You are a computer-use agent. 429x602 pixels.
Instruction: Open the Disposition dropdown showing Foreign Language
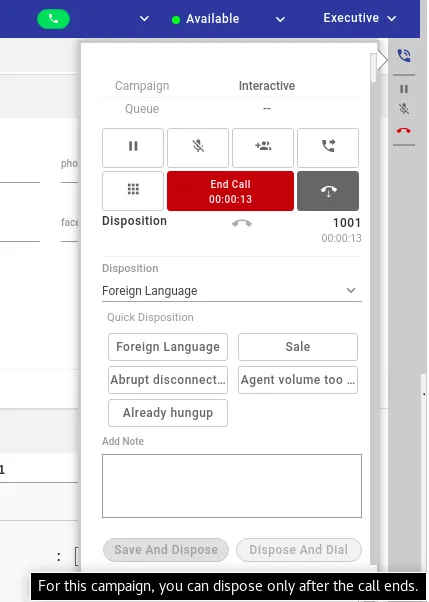(232, 291)
